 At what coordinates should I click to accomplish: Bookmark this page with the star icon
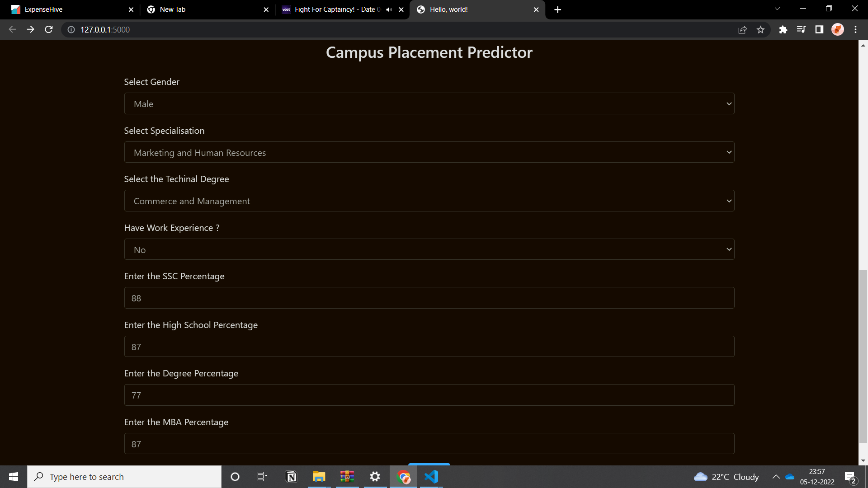coord(761,29)
